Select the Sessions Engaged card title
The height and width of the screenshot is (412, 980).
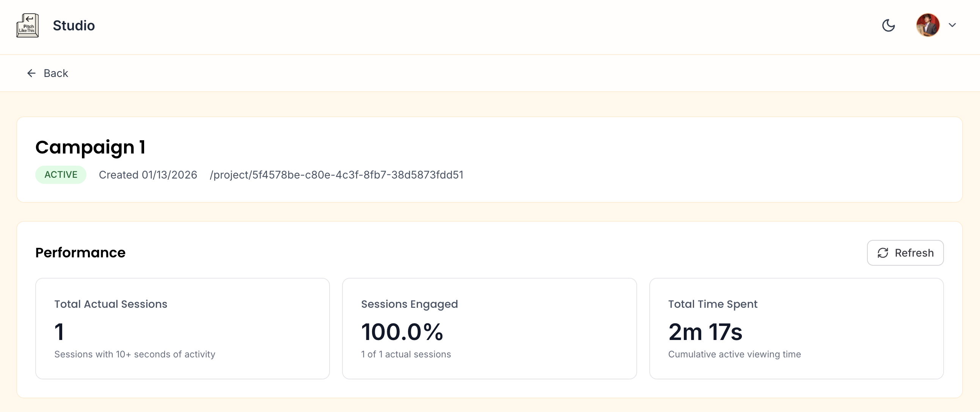(x=409, y=304)
